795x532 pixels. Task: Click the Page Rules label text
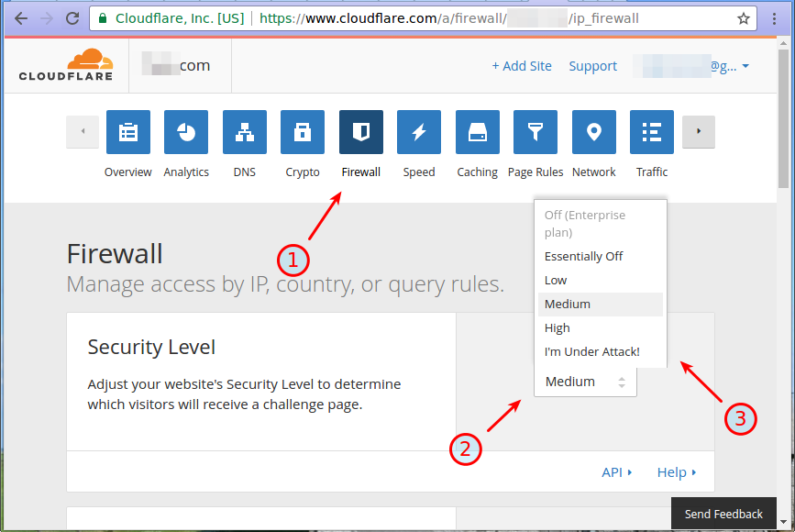(x=536, y=172)
